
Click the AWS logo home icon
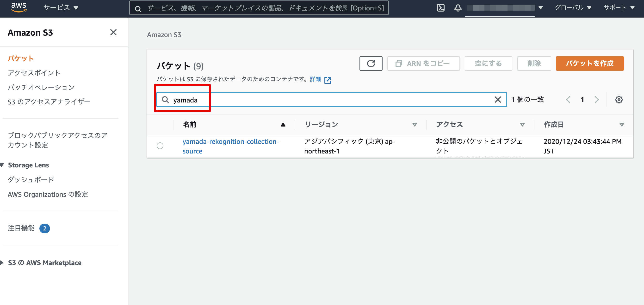coord(19,7)
